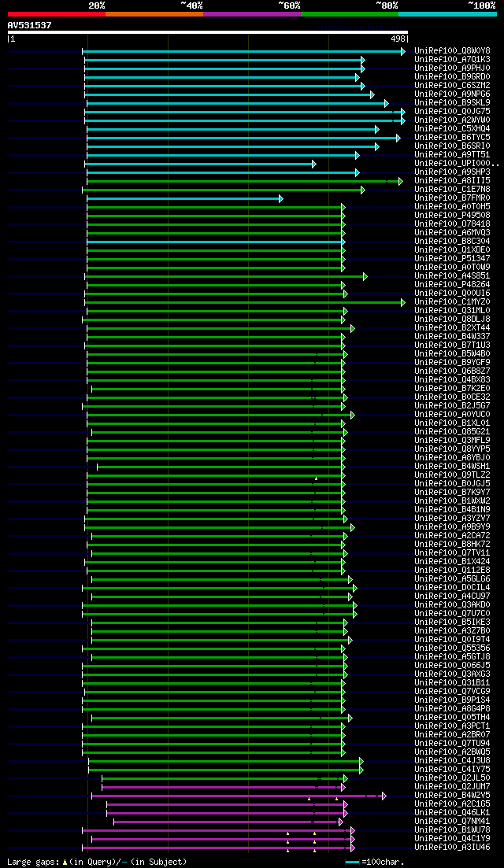Select the UniRef100_B8C304 label
The height and width of the screenshot is (868, 504).
point(452,242)
